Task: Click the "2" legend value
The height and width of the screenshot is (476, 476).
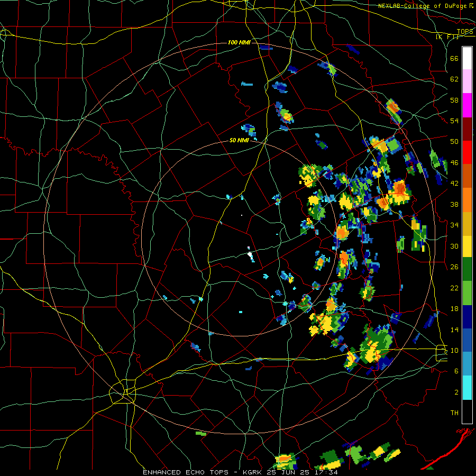Action: [456, 392]
